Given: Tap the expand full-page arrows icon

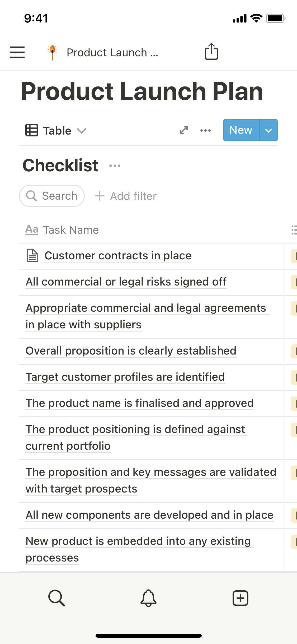Looking at the screenshot, I should click(184, 130).
